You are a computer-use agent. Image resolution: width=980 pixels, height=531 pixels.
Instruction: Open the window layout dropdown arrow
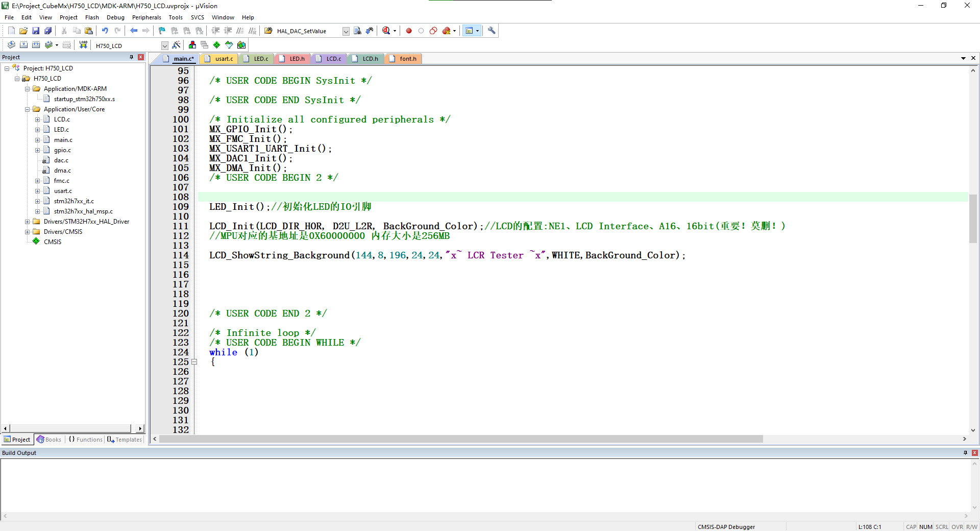pyautogui.click(x=478, y=31)
